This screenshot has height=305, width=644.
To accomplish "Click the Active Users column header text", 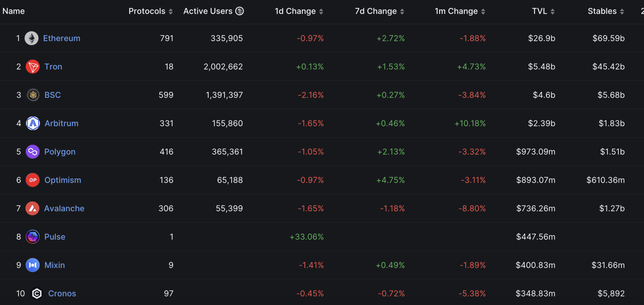I will [208, 11].
